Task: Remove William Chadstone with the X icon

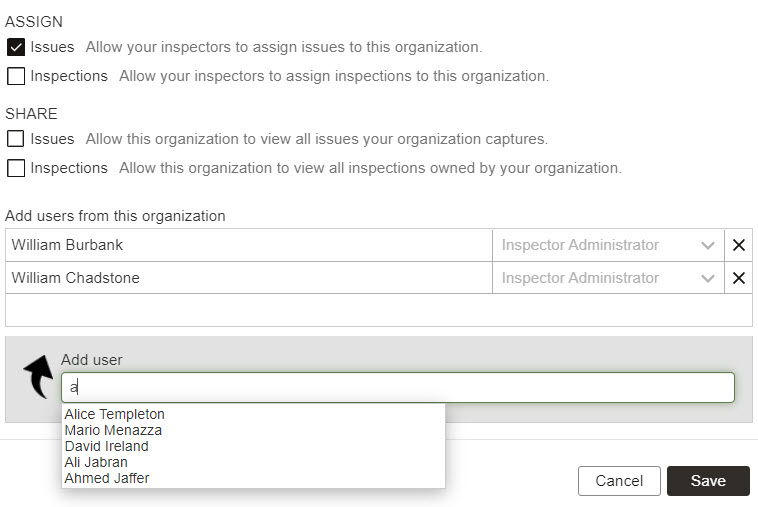Action: coord(739,278)
